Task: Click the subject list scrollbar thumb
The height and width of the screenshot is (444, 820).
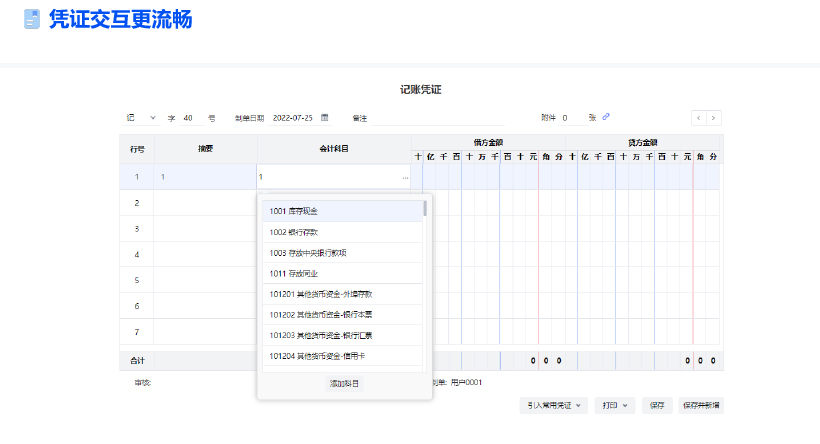Action: tap(425, 209)
